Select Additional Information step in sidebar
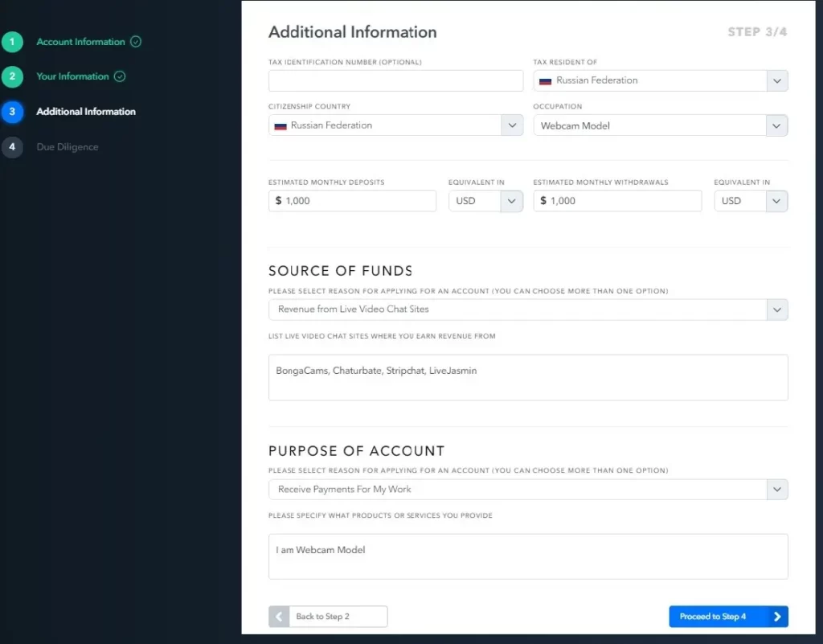The image size is (823, 644). (85, 112)
